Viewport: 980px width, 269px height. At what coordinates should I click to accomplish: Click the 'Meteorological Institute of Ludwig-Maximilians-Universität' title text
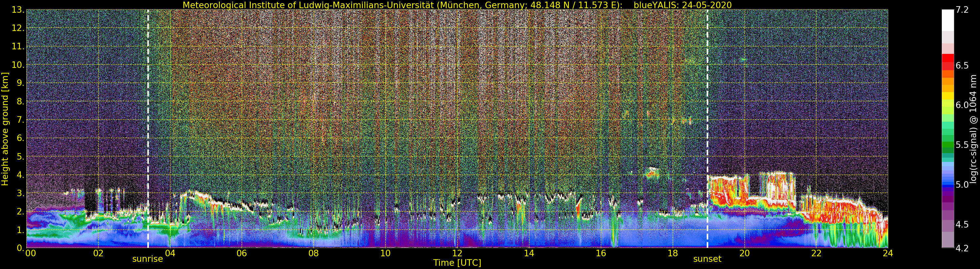309,5
